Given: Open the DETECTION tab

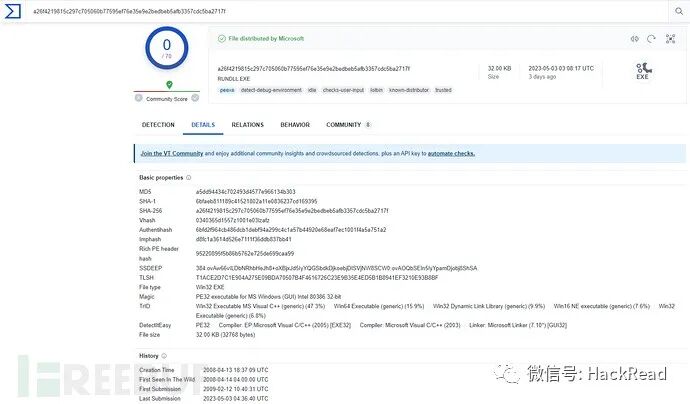Looking at the screenshot, I should (x=158, y=125).
